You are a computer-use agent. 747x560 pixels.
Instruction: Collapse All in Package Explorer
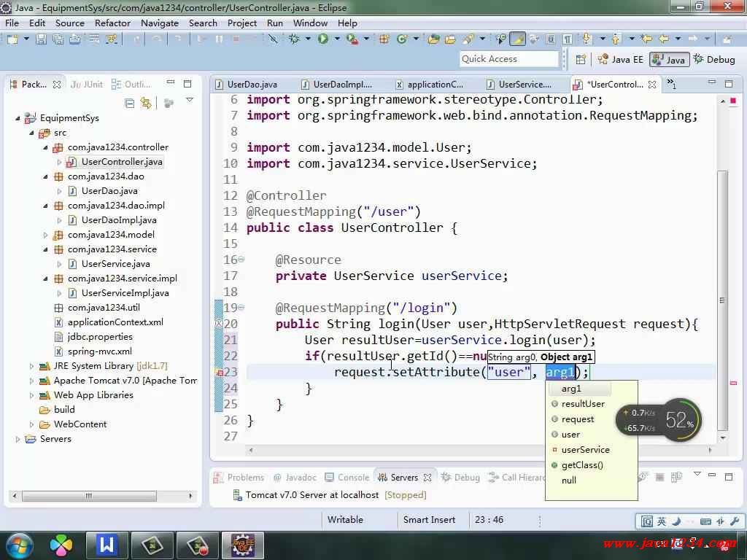[129, 103]
